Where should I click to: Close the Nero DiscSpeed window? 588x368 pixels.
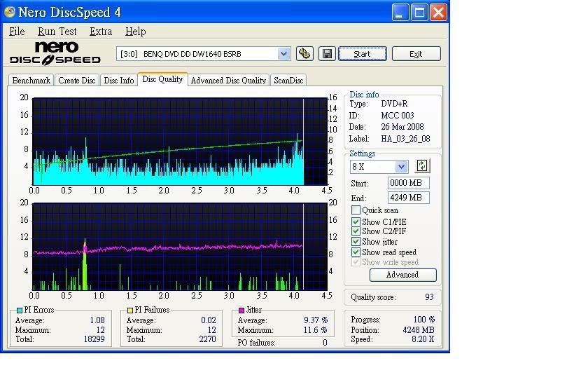438,13
